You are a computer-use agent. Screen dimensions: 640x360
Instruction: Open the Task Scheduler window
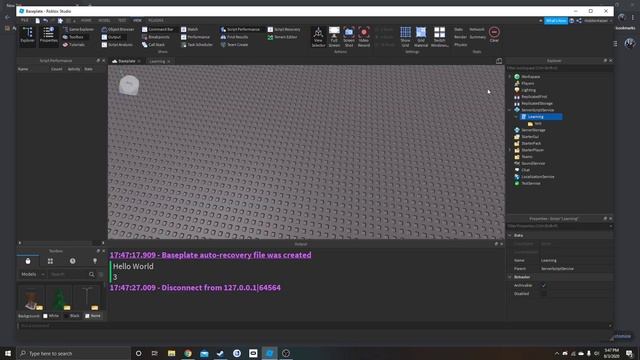pos(197,44)
